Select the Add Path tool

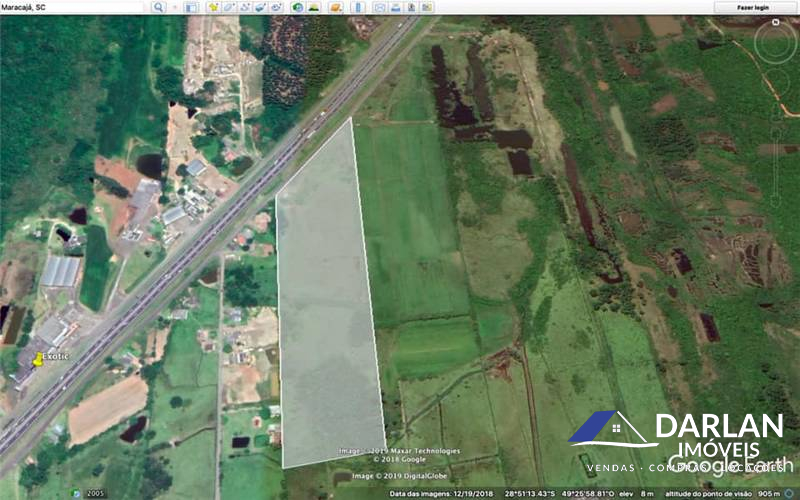245,7
